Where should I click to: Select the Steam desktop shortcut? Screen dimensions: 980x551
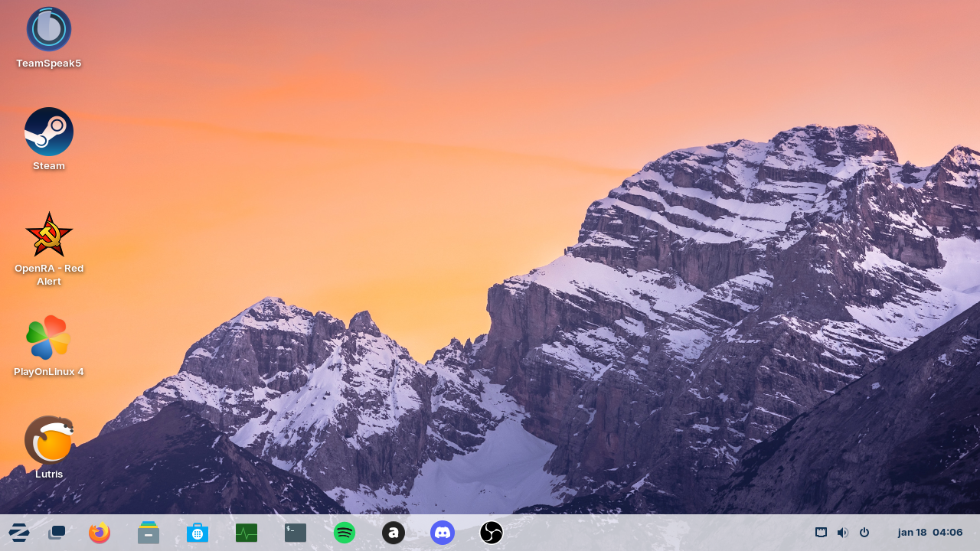[x=49, y=132]
